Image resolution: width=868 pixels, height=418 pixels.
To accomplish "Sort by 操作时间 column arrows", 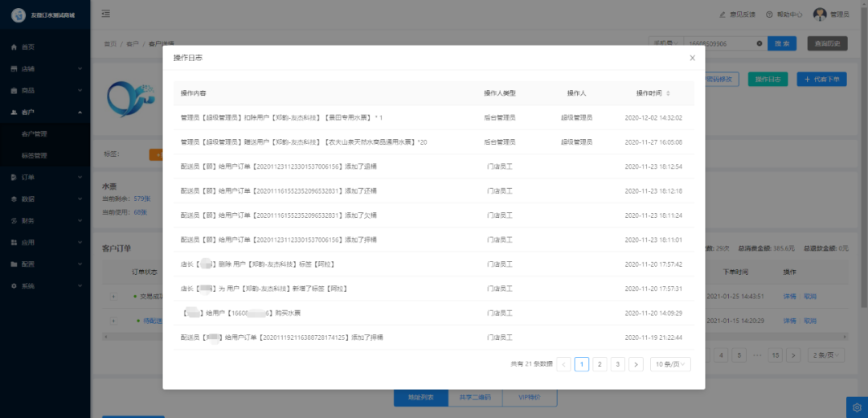I will (668, 93).
